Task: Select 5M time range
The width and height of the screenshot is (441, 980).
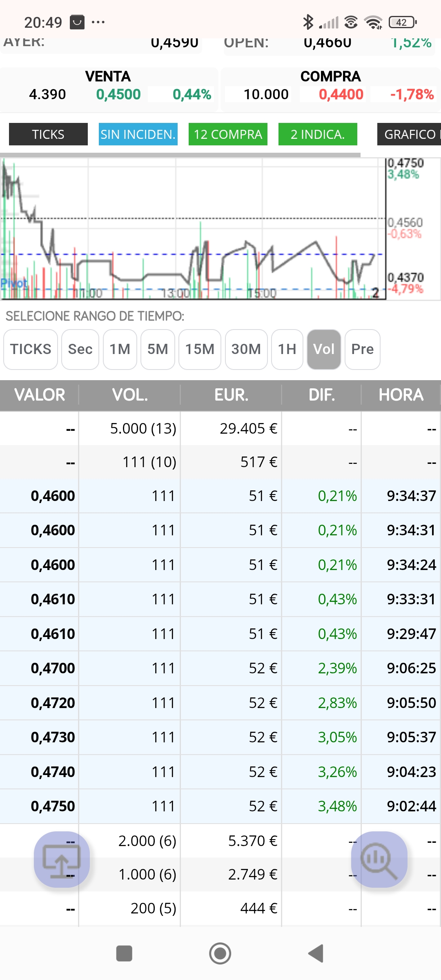Action: [158, 349]
